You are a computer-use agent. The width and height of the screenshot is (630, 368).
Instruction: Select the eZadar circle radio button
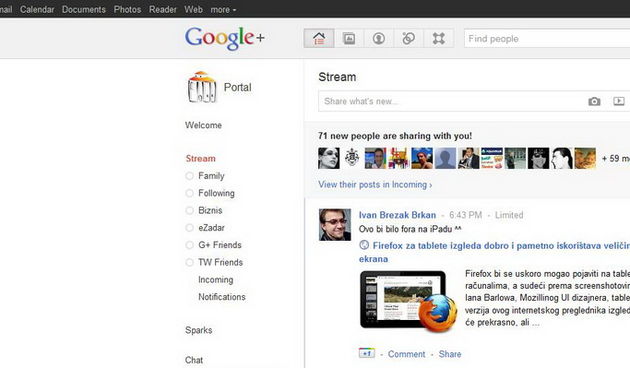[190, 228]
